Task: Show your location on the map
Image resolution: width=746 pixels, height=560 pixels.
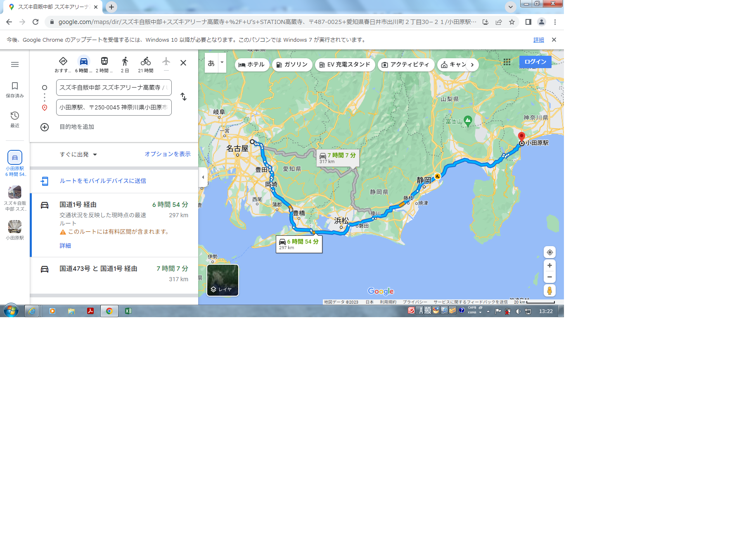Action: (x=549, y=252)
